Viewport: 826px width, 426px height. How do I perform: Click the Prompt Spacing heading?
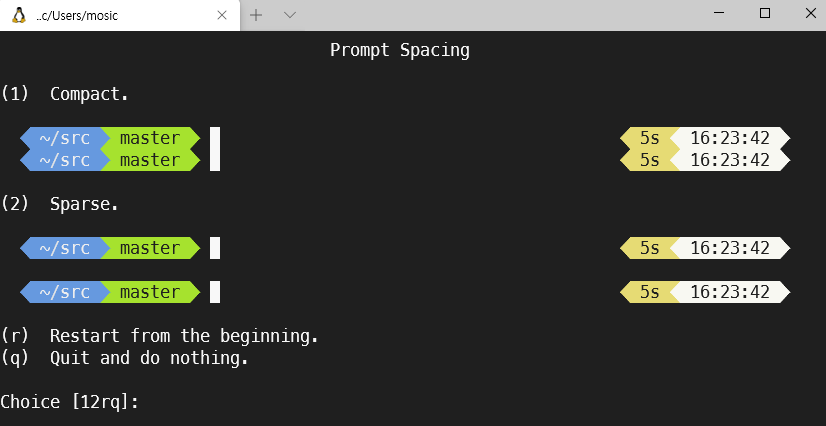point(400,50)
